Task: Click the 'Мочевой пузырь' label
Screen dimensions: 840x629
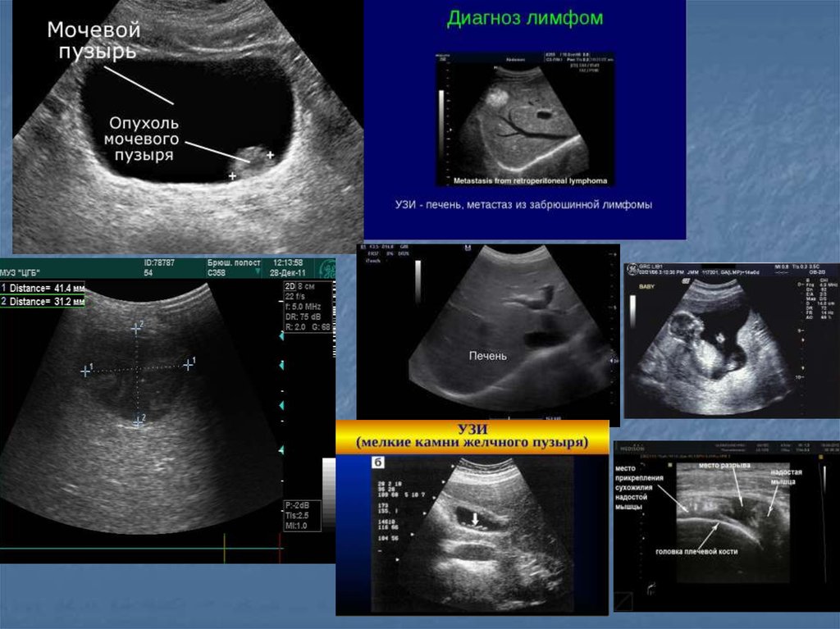Action: (x=95, y=40)
